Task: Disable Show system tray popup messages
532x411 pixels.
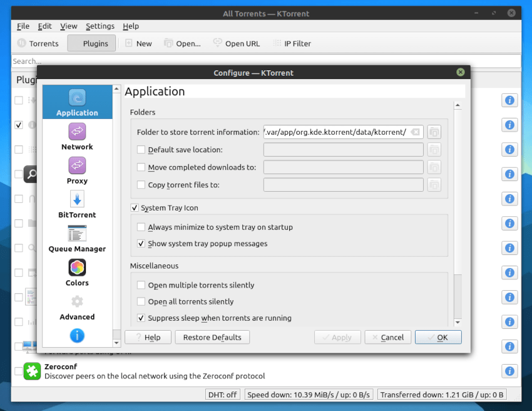Action: [141, 244]
